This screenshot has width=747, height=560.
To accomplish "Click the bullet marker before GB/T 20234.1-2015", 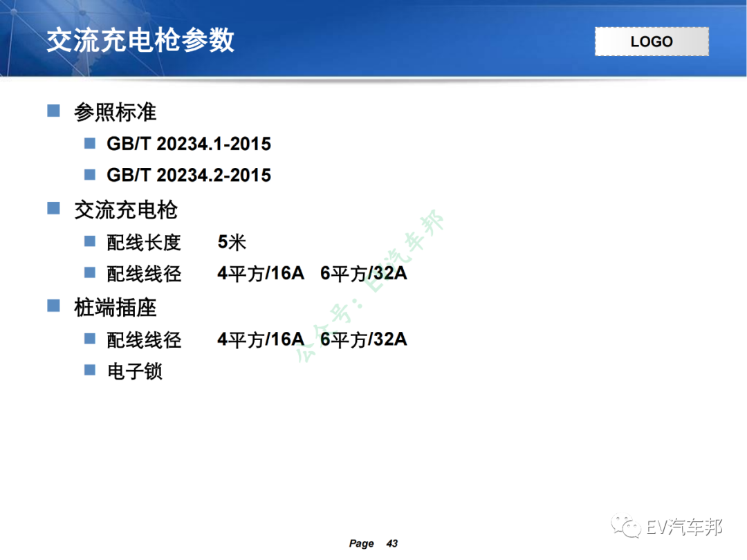I will (89, 142).
